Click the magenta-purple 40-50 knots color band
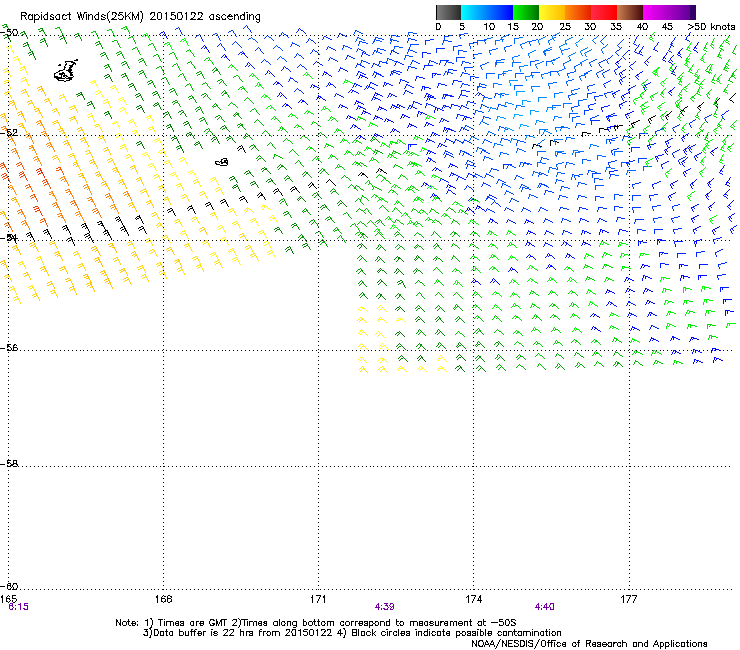 pyautogui.click(x=669, y=12)
